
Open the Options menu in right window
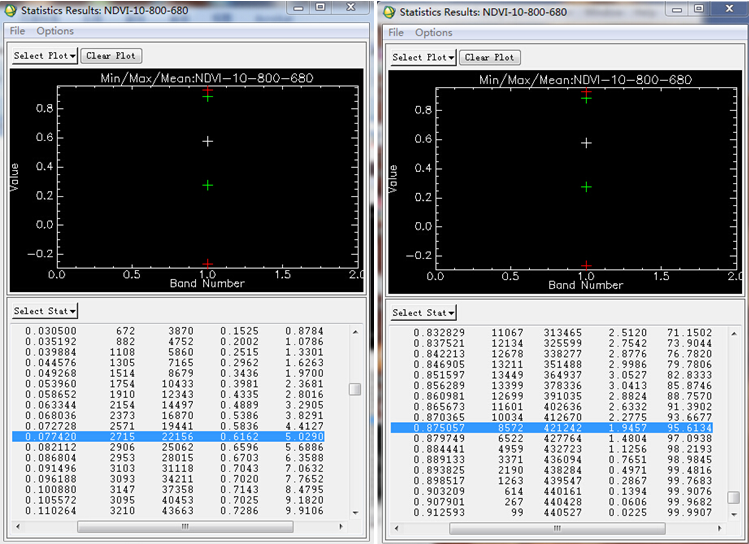pyautogui.click(x=434, y=33)
